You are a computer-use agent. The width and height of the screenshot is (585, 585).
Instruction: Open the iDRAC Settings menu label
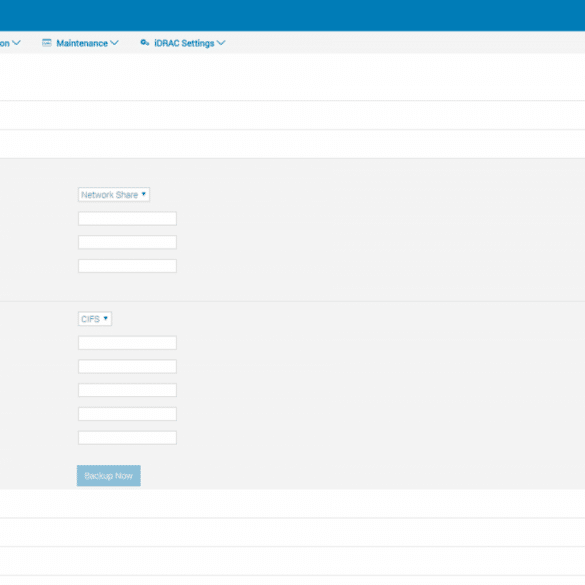tap(184, 43)
